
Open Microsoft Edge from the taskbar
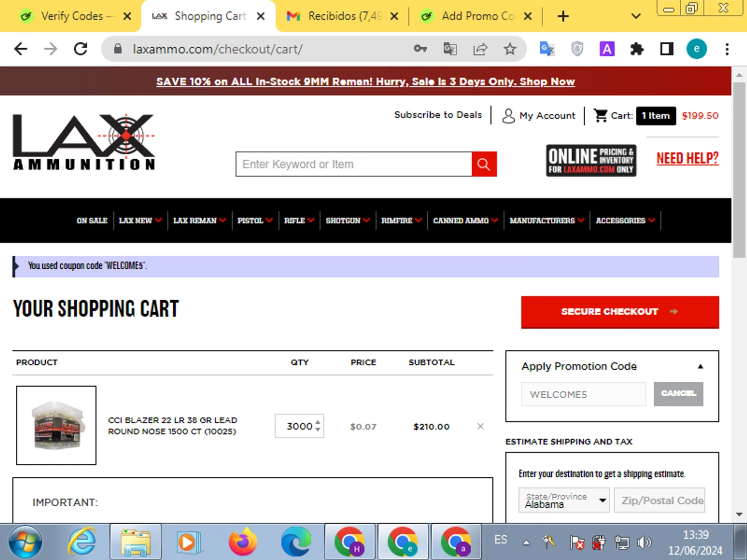point(296,542)
